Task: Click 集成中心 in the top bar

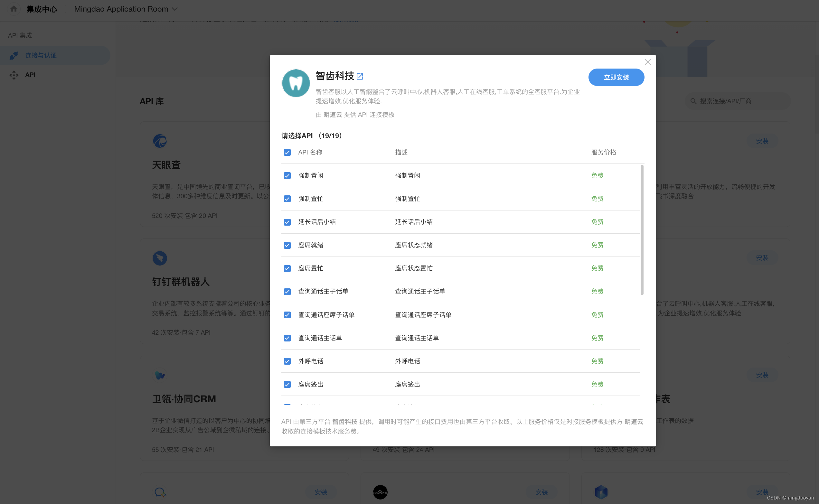Action: click(x=41, y=9)
